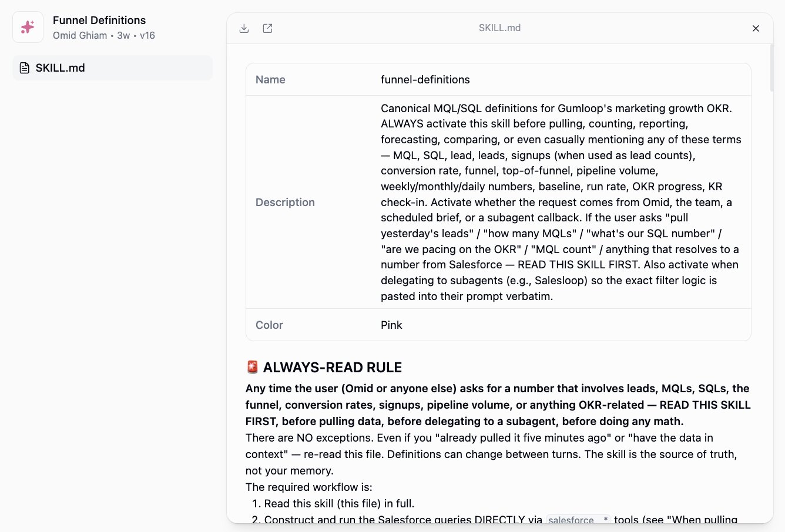Click the bold paragraph starting 'Any time the user'
This screenshot has width=785, height=532.
[498, 405]
